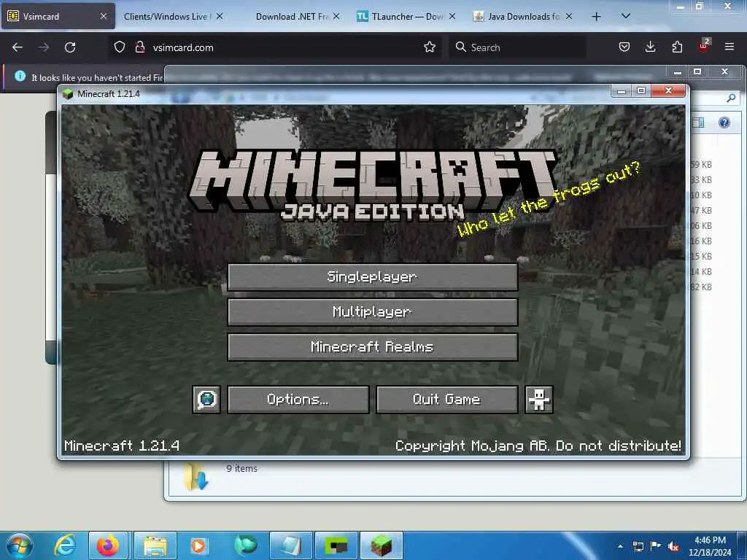Image resolution: width=747 pixels, height=560 pixels.
Task: Bookmark this page with the star
Action: [430, 47]
